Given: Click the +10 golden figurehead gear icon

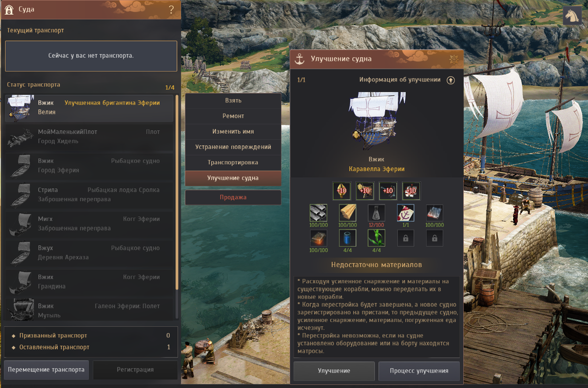Looking at the screenshot, I should click(x=342, y=191).
